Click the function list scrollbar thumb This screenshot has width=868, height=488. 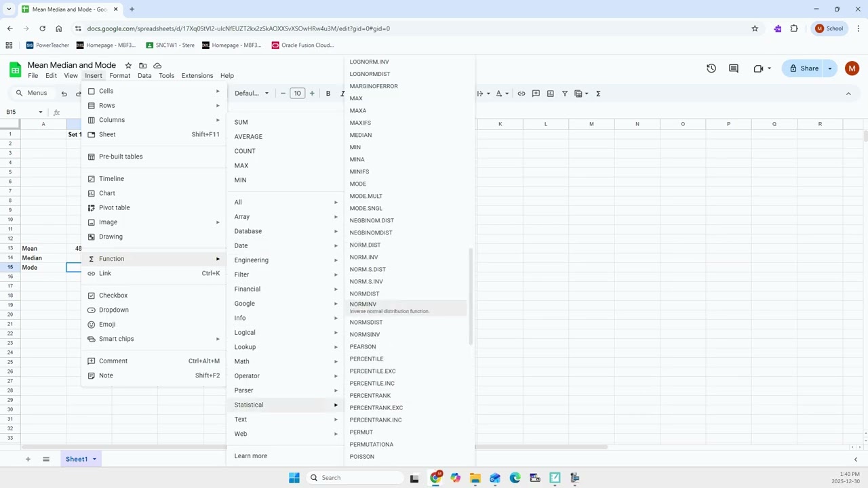tap(471, 296)
